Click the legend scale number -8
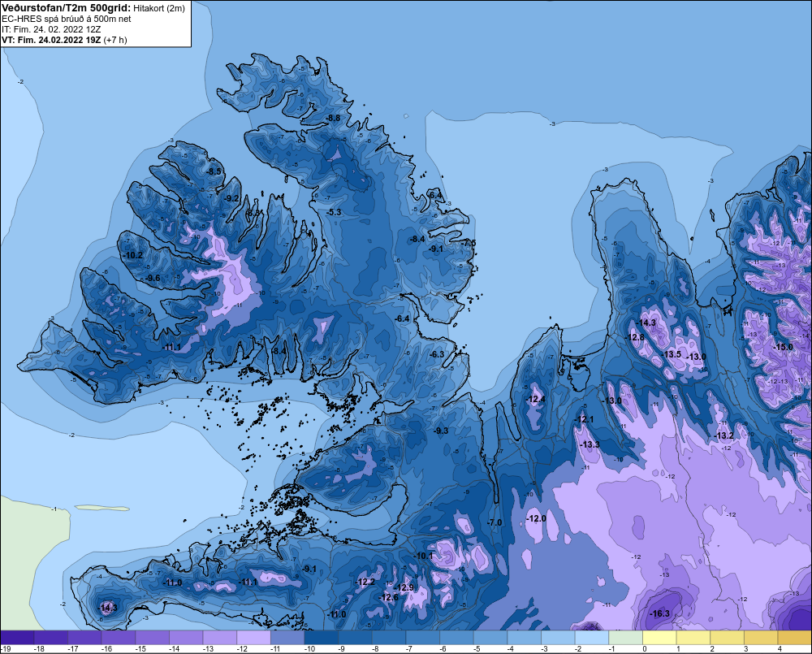 point(375,649)
